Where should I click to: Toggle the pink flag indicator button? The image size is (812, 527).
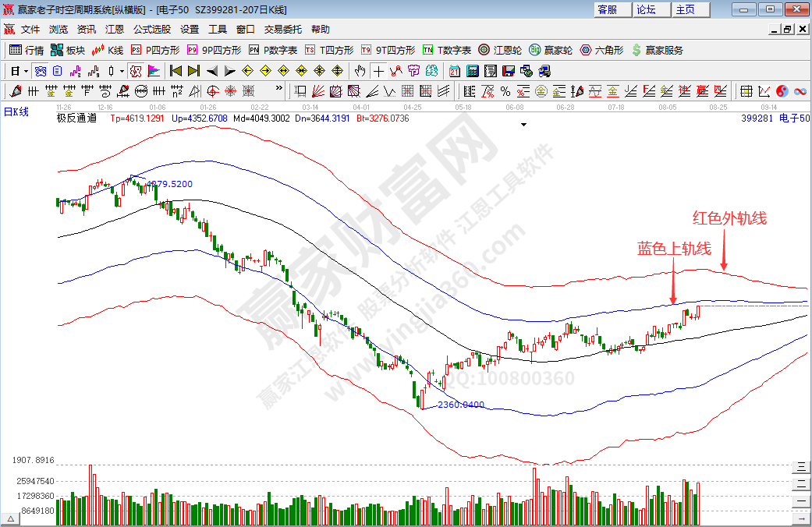(154, 71)
